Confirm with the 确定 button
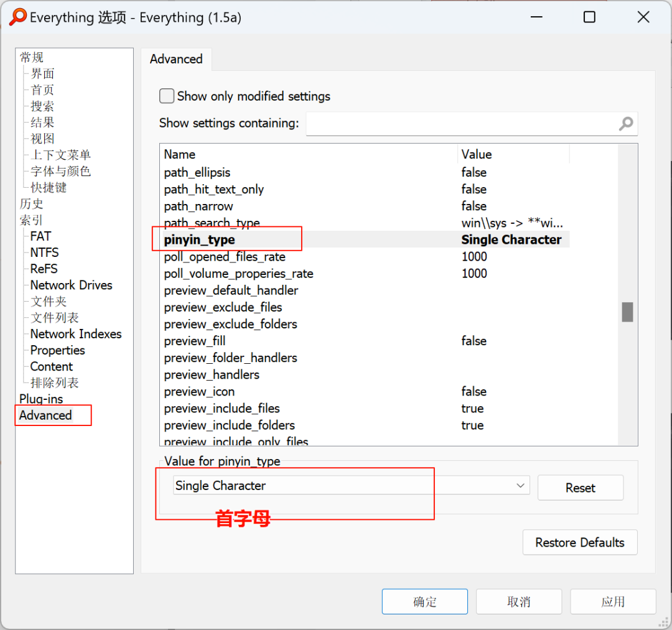This screenshot has height=630, width=672. pyautogui.click(x=425, y=601)
